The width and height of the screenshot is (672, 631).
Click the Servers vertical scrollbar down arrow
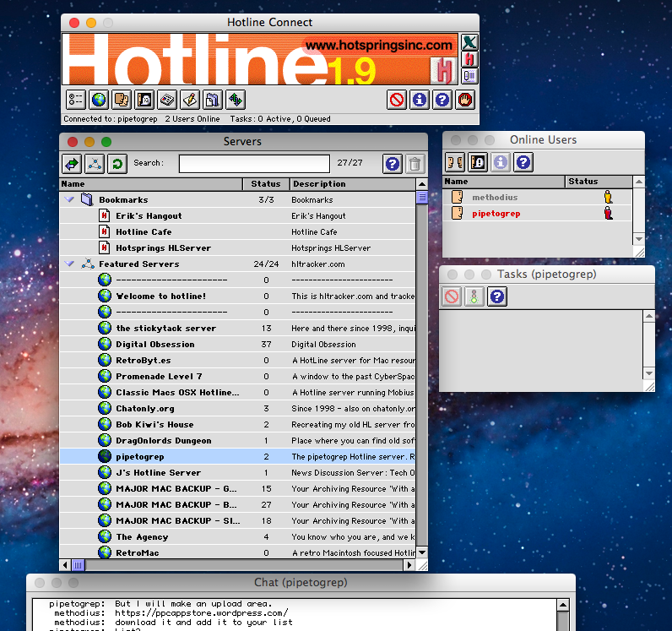422,552
